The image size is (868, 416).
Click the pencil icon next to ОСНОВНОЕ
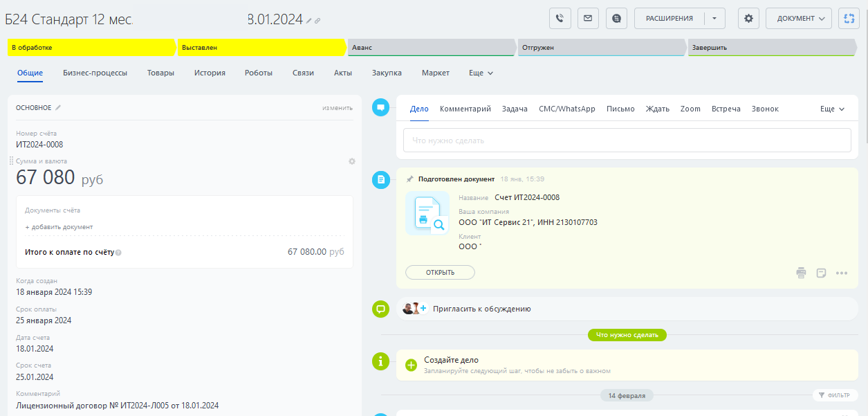(59, 107)
